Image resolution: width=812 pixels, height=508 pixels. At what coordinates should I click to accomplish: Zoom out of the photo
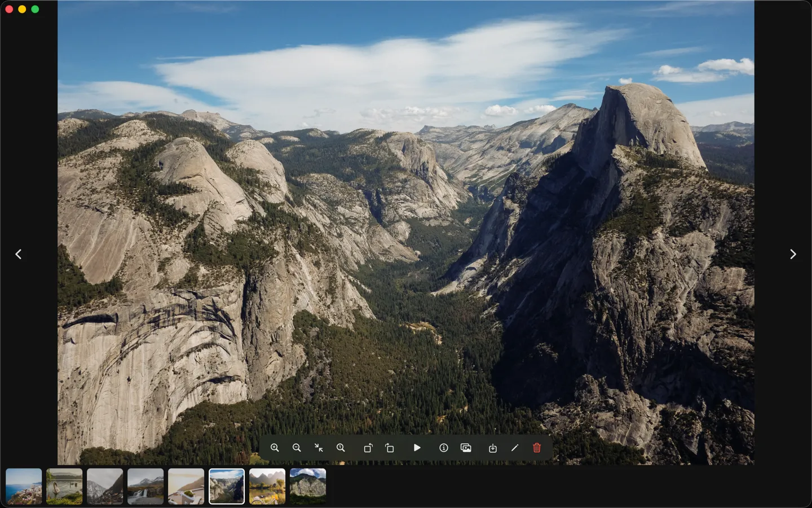[297, 448]
